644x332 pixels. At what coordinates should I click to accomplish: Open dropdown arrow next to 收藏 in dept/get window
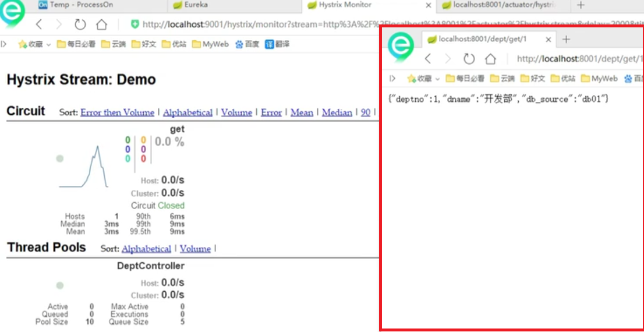tap(437, 79)
